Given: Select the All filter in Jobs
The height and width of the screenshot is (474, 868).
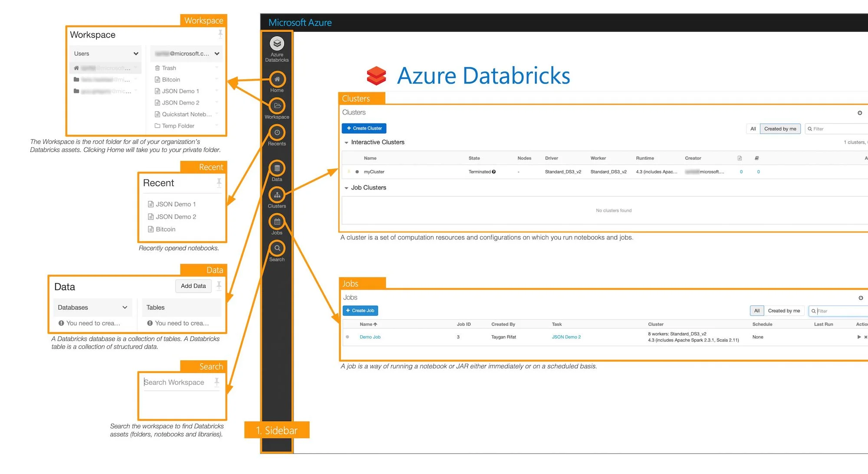Looking at the screenshot, I should pos(756,311).
